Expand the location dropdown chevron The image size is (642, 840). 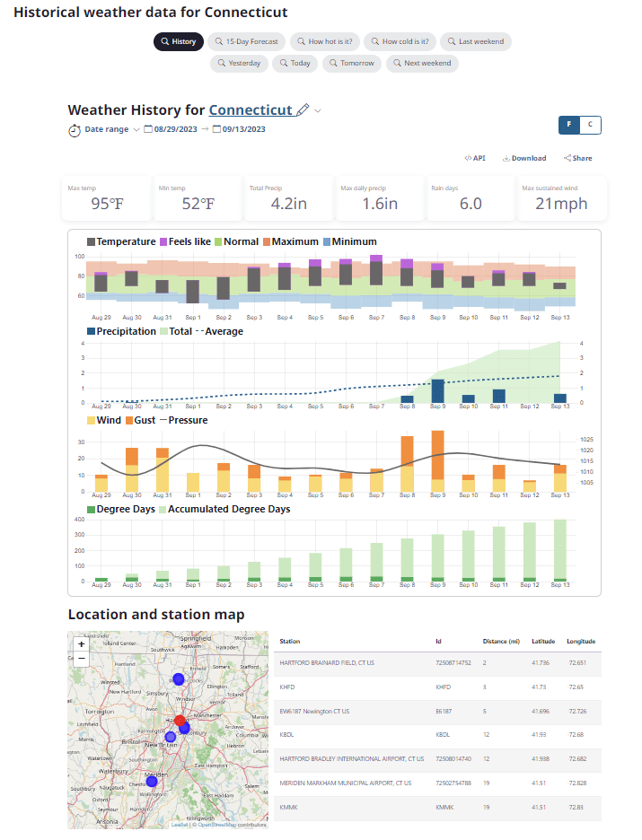(318, 110)
